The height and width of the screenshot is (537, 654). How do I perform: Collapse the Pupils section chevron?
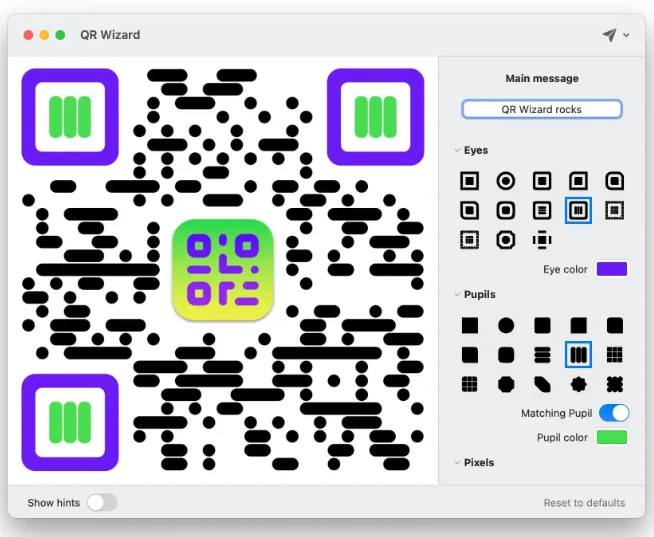(457, 294)
